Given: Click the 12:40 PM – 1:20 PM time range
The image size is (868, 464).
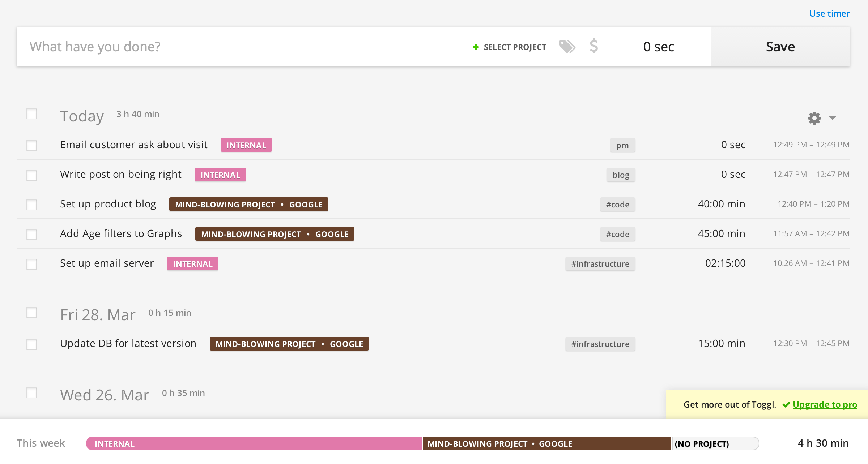Looking at the screenshot, I should pyautogui.click(x=813, y=204).
